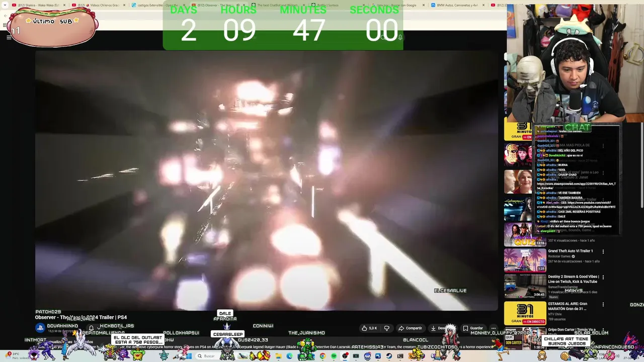The height and width of the screenshot is (362, 644).
Task: Open options menu for ESTAMOS AL AIRE video
Action: pyautogui.click(x=603, y=304)
